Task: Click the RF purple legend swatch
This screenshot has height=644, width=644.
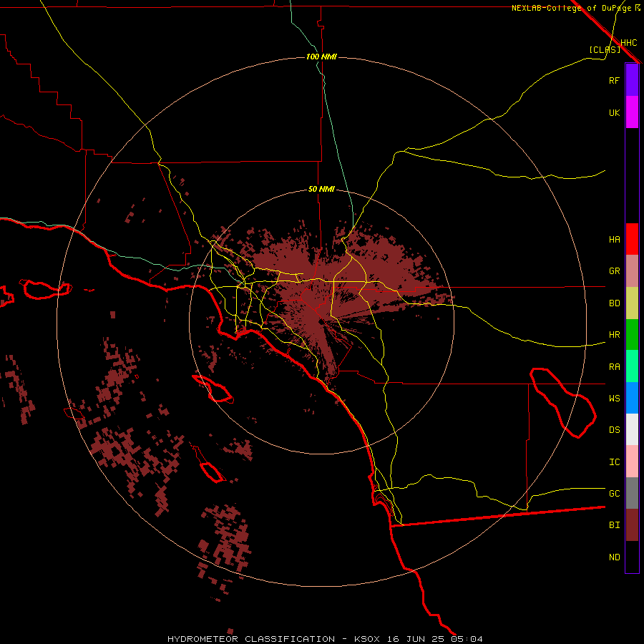Action: [632, 80]
